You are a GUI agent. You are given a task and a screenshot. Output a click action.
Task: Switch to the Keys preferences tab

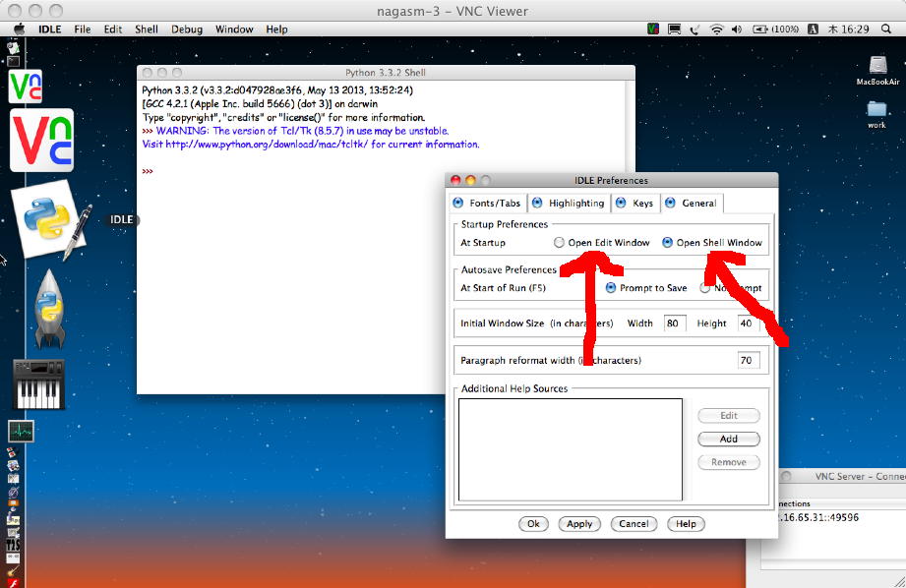635,203
